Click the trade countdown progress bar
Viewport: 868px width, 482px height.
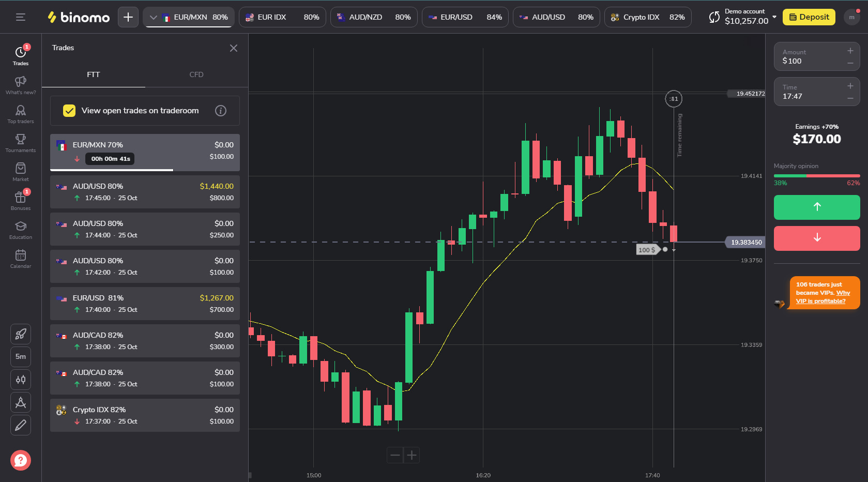(x=145, y=170)
